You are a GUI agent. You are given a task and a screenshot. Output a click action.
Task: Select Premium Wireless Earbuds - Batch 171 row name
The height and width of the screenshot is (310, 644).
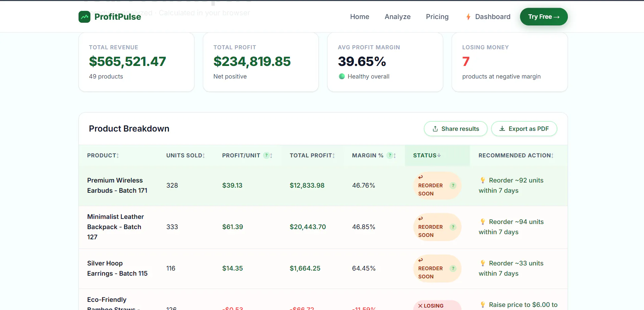117,185
